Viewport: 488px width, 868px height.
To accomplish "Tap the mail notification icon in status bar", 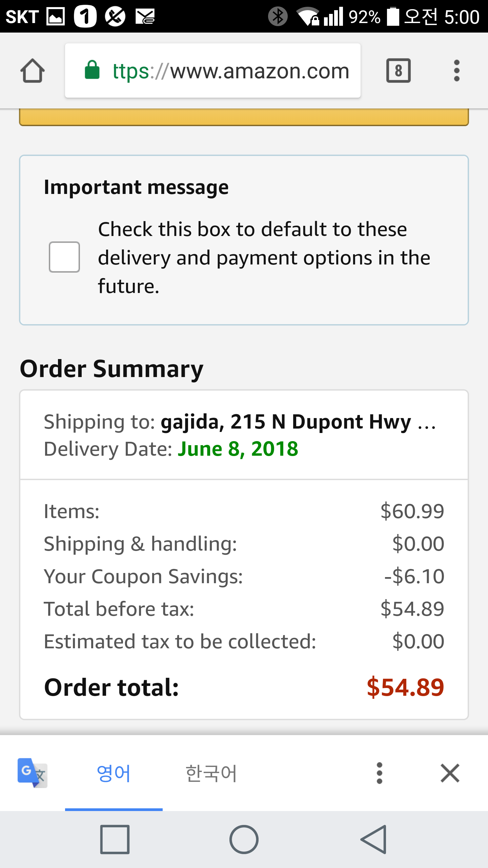I will tap(145, 16).
